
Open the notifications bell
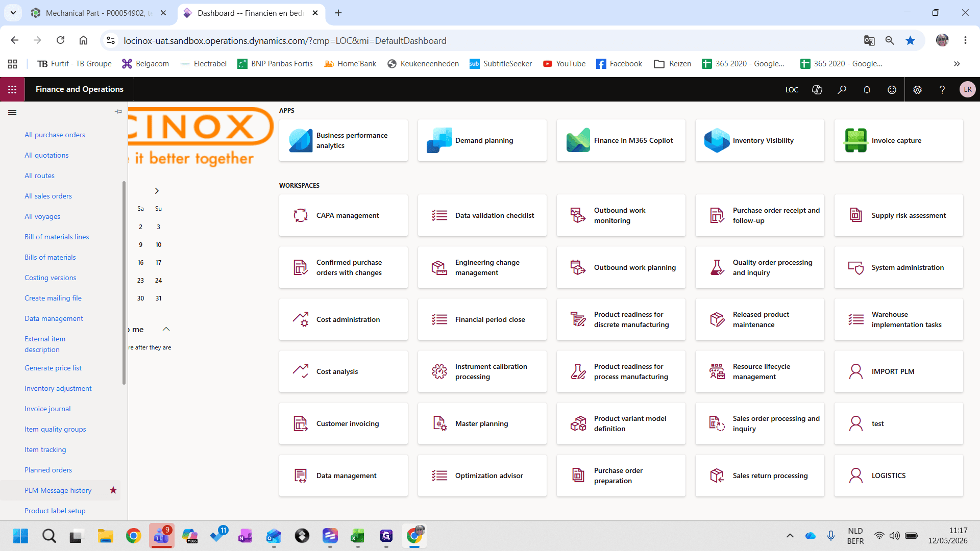pos(867,89)
